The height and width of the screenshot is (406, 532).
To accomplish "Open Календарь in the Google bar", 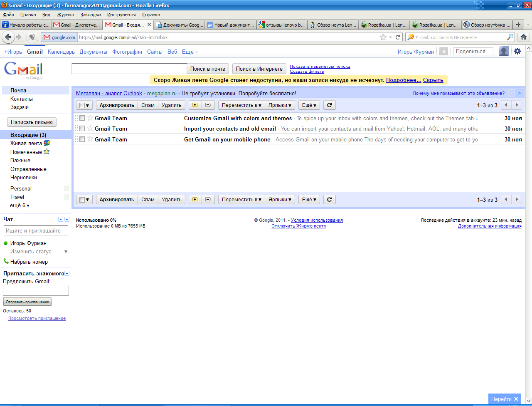I will [61, 52].
